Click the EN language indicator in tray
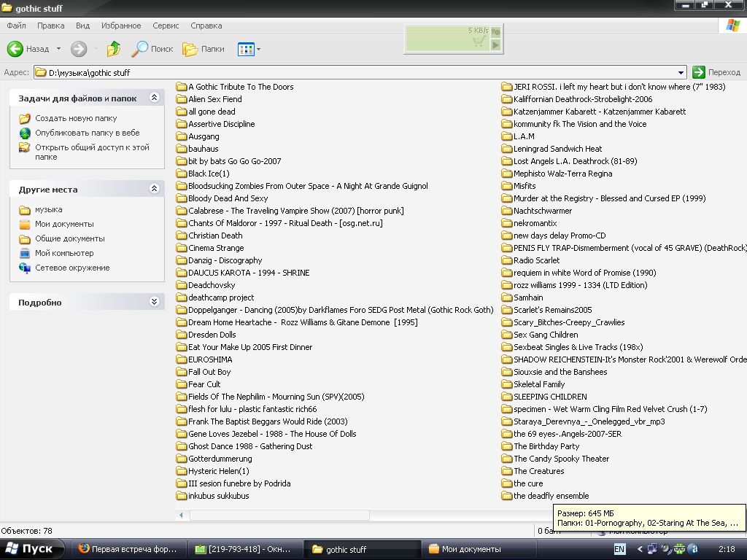This screenshot has height=560, width=747. [x=619, y=549]
